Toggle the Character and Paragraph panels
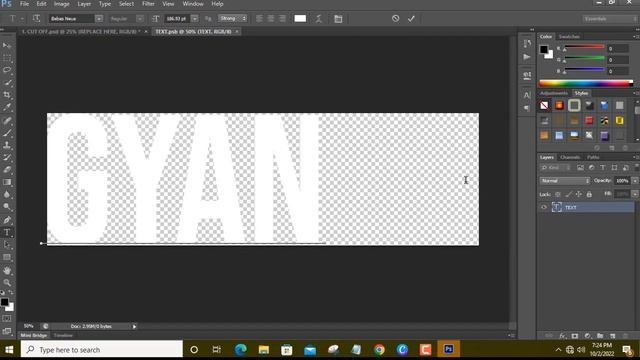The width and height of the screenshot is (640, 360). [x=338, y=18]
